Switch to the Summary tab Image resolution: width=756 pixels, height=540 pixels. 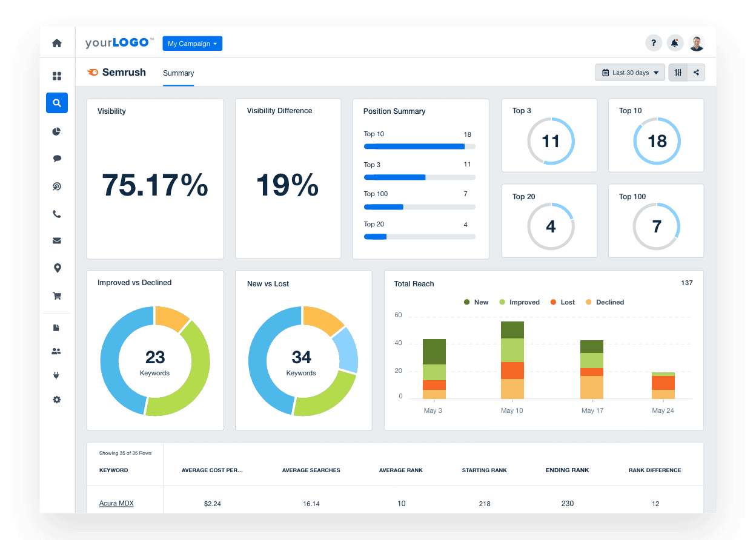tap(178, 73)
